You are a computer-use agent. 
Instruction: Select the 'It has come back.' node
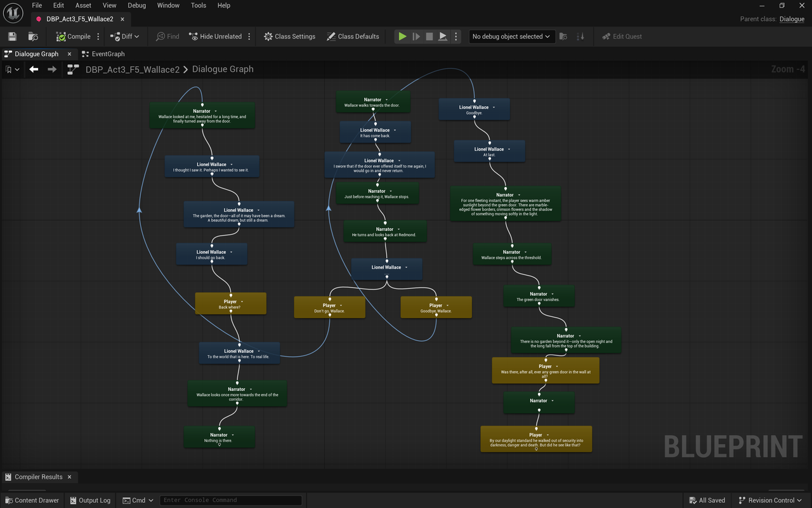(x=375, y=132)
